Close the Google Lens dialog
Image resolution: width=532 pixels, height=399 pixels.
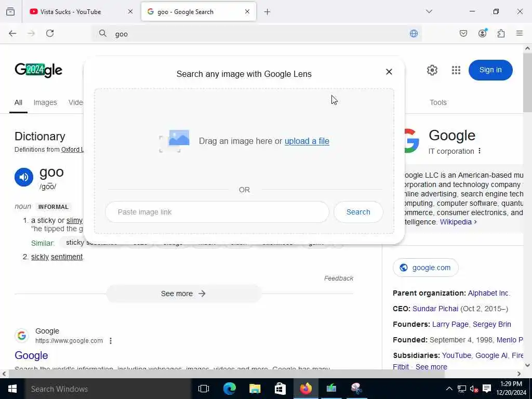click(x=389, y=72)
